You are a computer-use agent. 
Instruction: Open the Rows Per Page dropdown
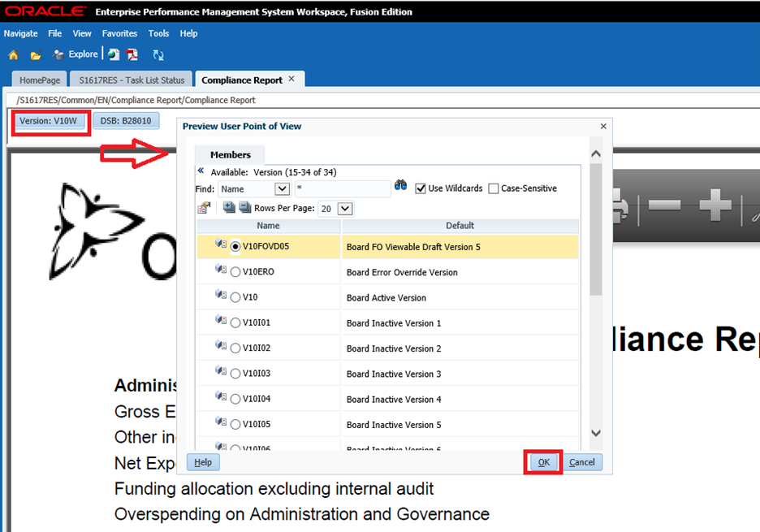[345, 209]
